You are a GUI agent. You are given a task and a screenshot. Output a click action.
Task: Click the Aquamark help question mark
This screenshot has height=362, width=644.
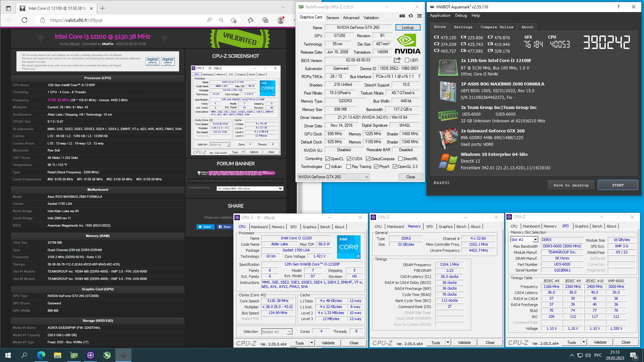tap(619, 7)
